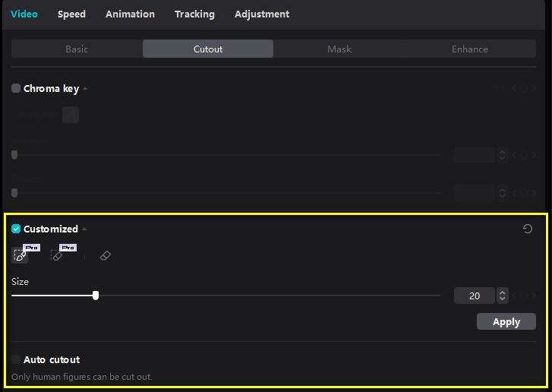The height and width of the screenshot is (392, 552).
Task: Collapse the Chroma key section arrow
Action: pyautogui.click(x=85, y=88)
